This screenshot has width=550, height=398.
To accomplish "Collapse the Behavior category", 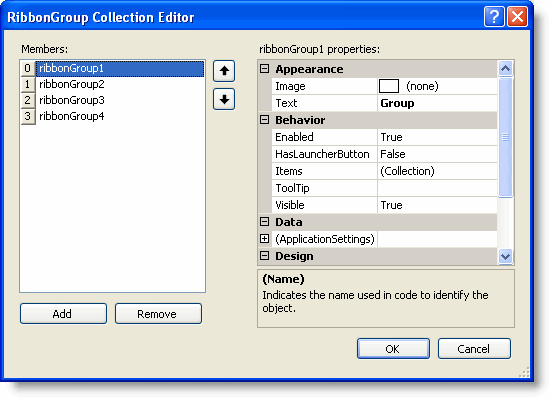I will coord(264,120).
